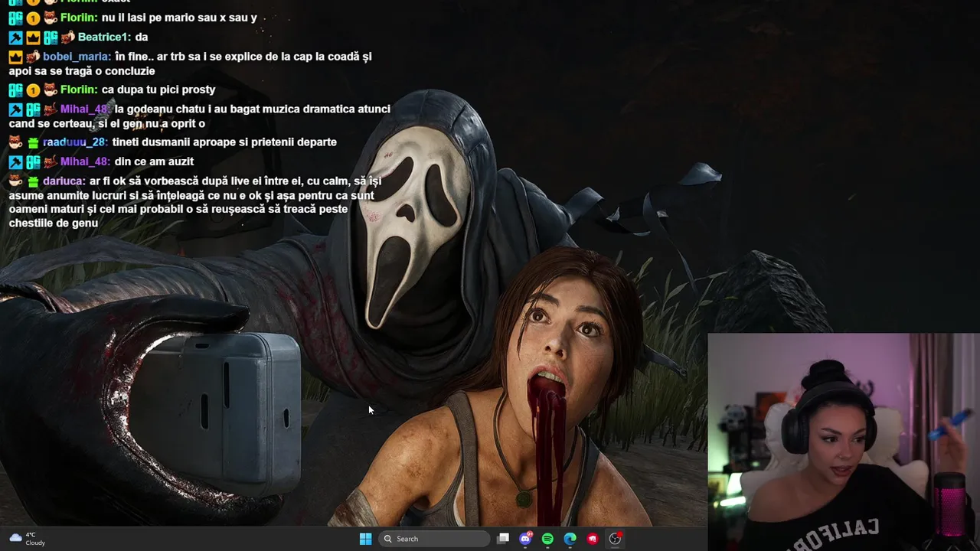The height and width of the screenshot is (551, 980).
Task: Click the webcam overlay thumbnail
Action: click(844, 442)
